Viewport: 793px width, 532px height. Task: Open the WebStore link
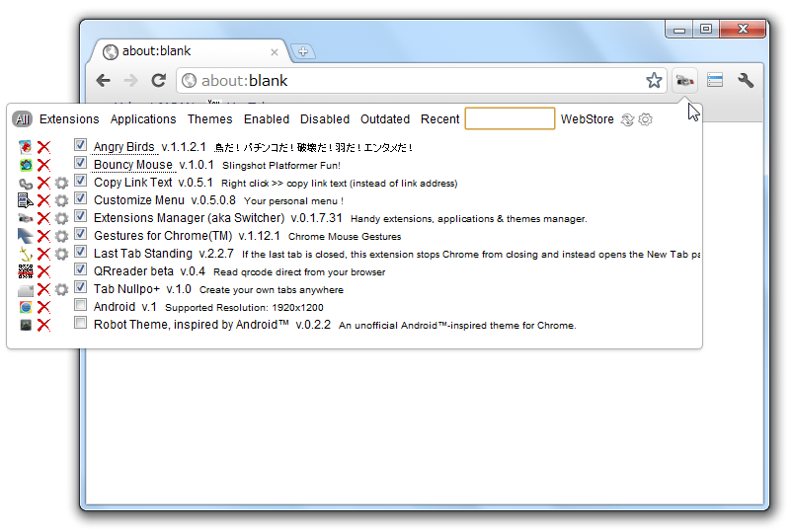pyautogui.click(x=588, y=119)
